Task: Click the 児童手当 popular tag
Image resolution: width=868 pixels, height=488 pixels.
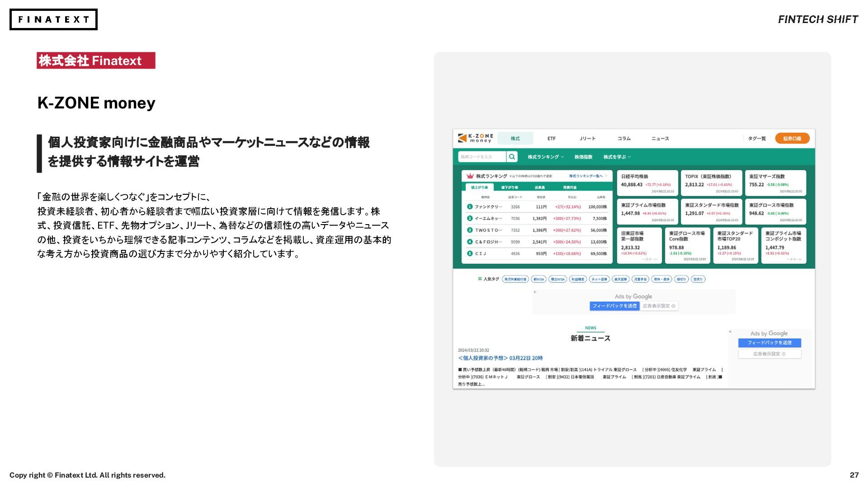Action: click(x=640, y=279)
